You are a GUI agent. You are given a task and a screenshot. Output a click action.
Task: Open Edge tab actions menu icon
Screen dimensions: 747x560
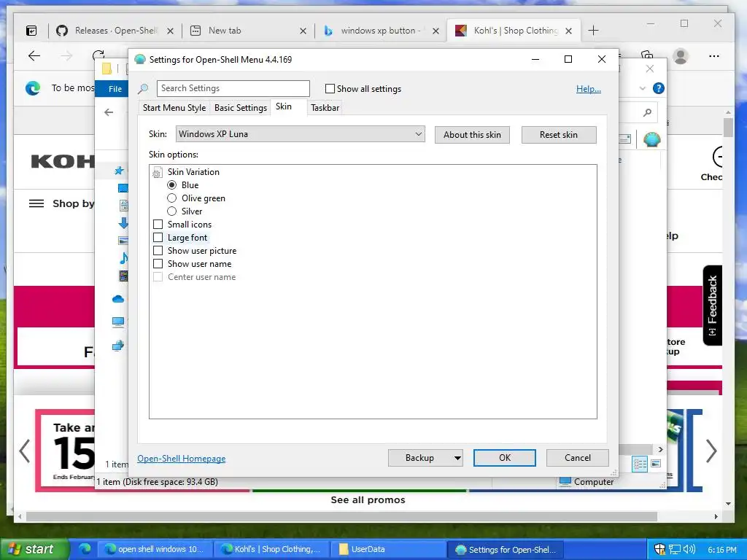pos(31,31)
